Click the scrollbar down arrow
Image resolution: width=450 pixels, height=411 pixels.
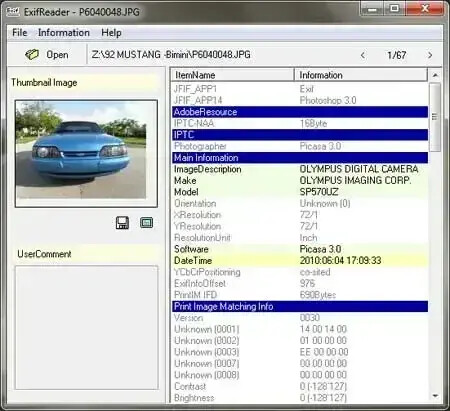click(435, 396)
